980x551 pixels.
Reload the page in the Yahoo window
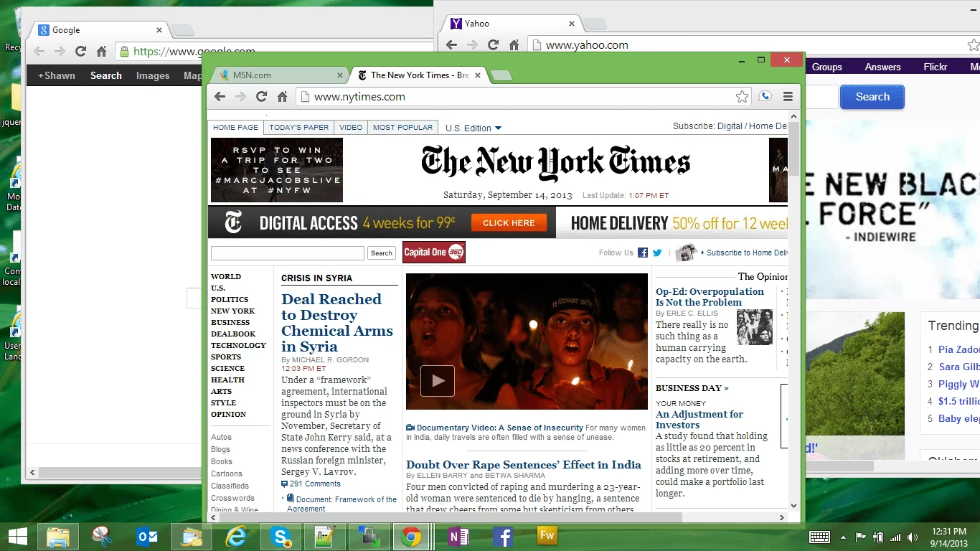(493, 44)
